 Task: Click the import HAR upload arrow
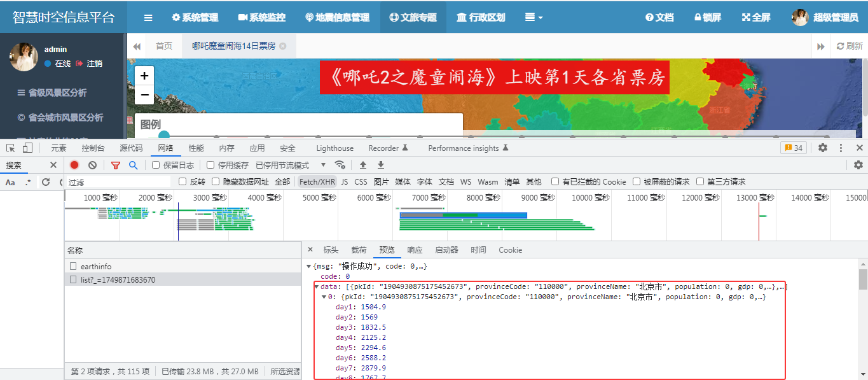pos(363,165)
